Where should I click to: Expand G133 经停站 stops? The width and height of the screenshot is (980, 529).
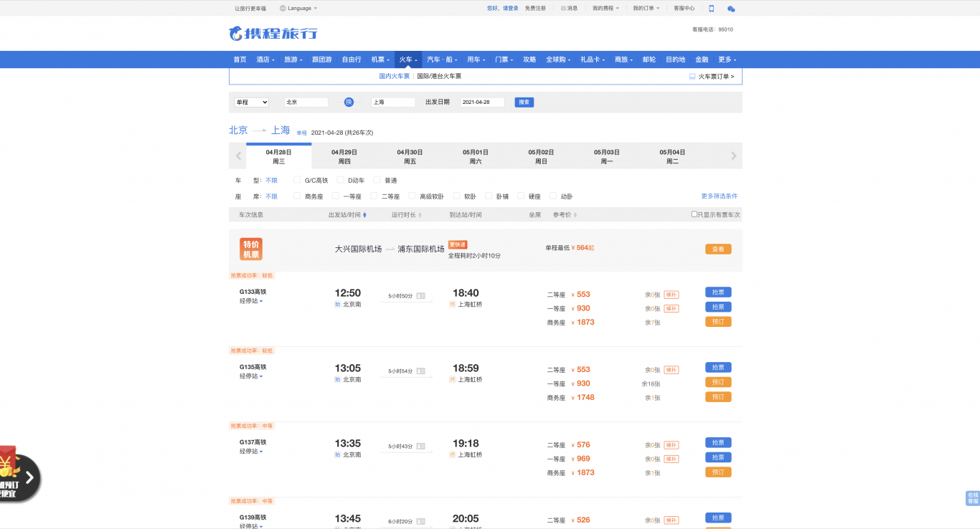[x=251, y=301]
